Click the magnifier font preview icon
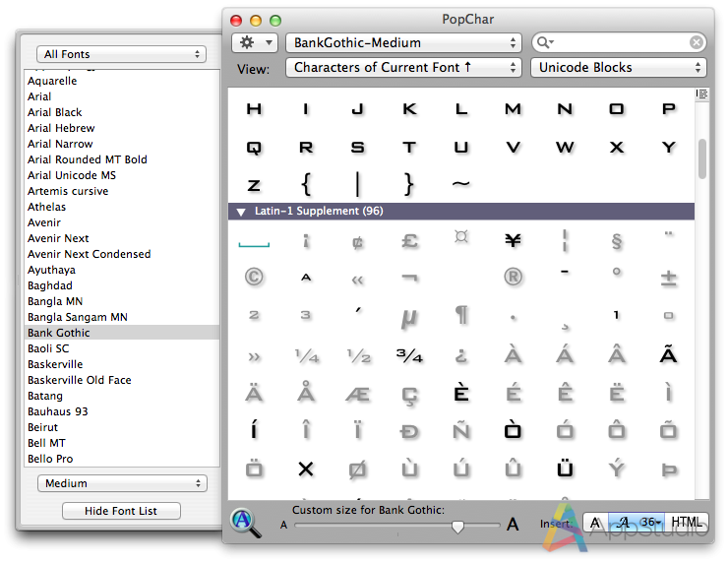728x563 pixels. [x=245, y=523]
